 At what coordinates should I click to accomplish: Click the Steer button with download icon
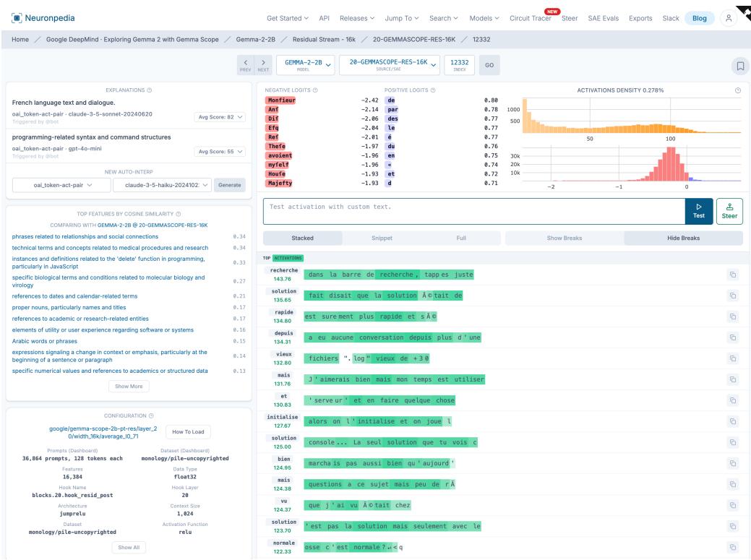(729, 210)
